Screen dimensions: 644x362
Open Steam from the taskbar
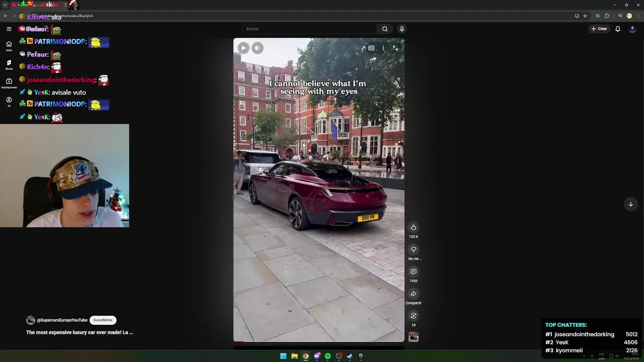350,356
